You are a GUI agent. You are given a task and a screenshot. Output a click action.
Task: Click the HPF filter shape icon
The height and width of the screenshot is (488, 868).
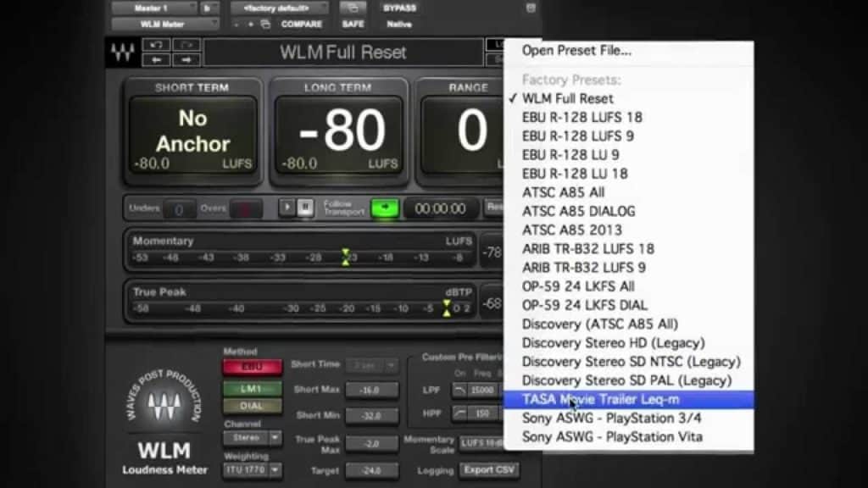point(459,413)
